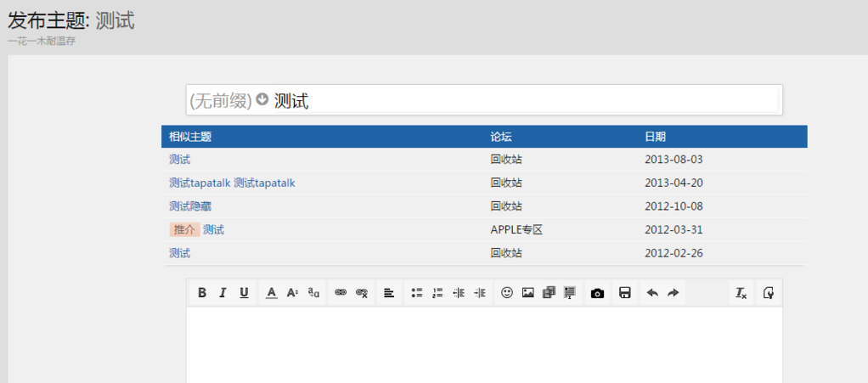Screen dimensions: 868x383
Task: Click the subtitle 一花一木耐温存
Action: click(x=42, y=42)
